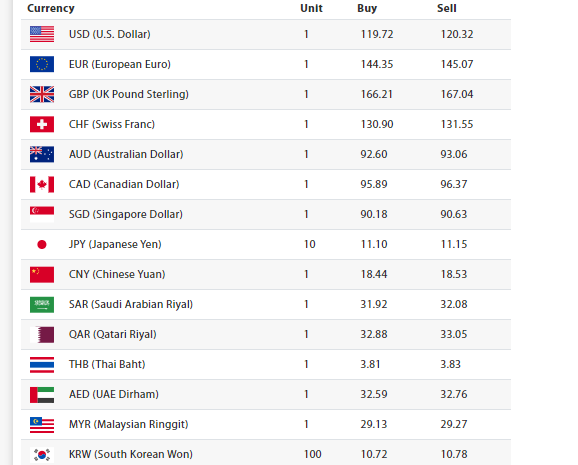
Task: Select the Buy column header
Action: 367,8
